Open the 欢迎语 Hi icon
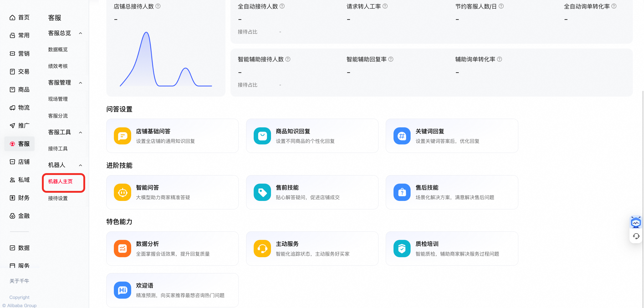Screen dimensions: 644x308 [123, 290]
